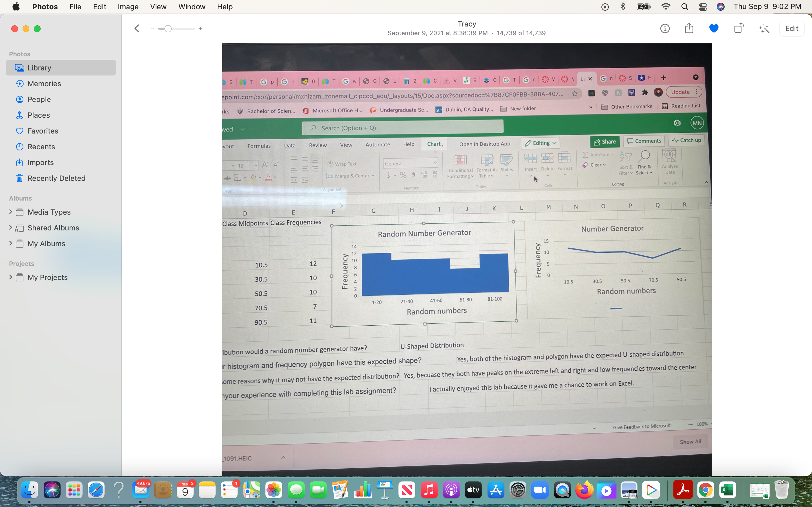The height and width of the screenshot is (507, 812).
Task: Go back with the left chevron
Action: click(x=137, y=28)
